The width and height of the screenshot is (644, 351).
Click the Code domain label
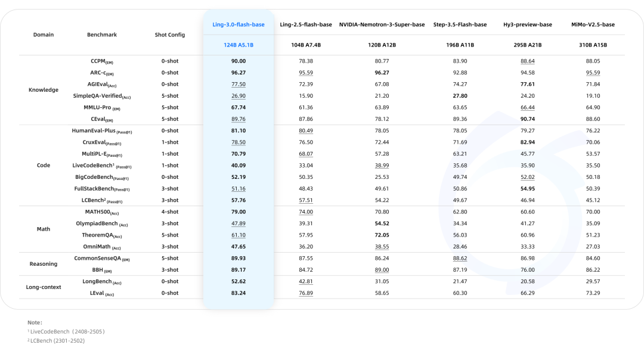coord(44,166)
